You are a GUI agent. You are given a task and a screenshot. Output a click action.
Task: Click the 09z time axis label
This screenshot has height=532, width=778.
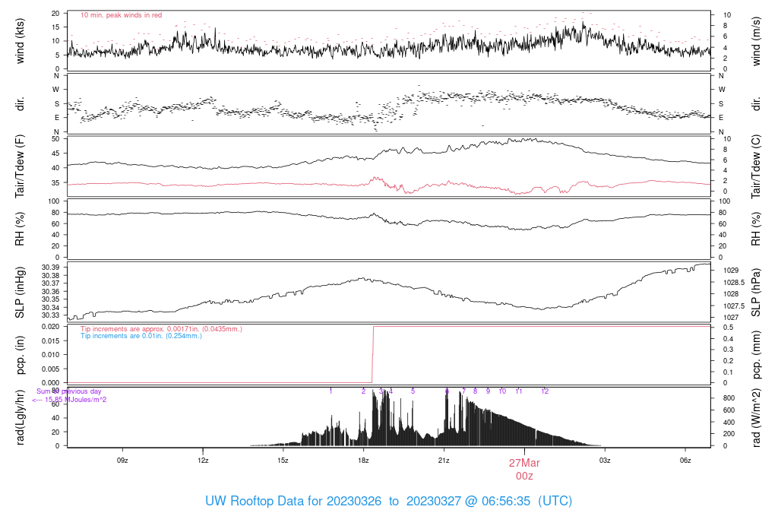(x=122, y=461)
